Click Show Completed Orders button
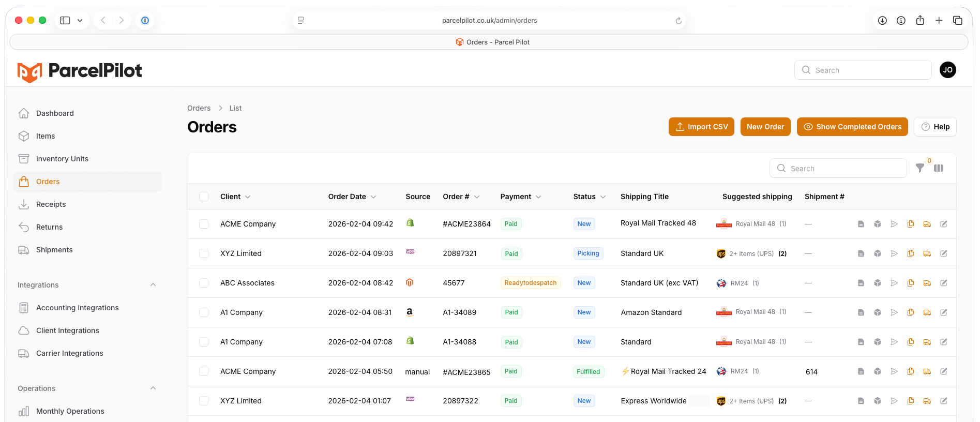The width and height of the screenshot is (980, 422). (x=852, y=127)
